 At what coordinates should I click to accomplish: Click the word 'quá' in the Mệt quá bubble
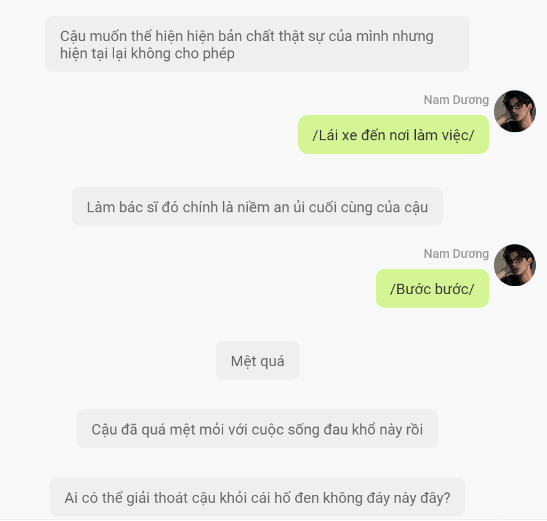click(x=272, y=362)
